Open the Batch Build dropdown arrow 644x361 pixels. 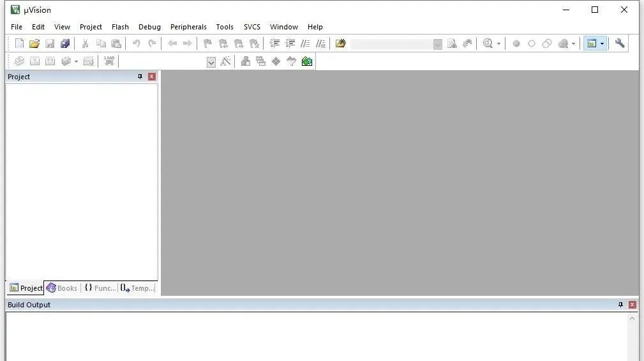pyautogui.click(x=76, y=62)
